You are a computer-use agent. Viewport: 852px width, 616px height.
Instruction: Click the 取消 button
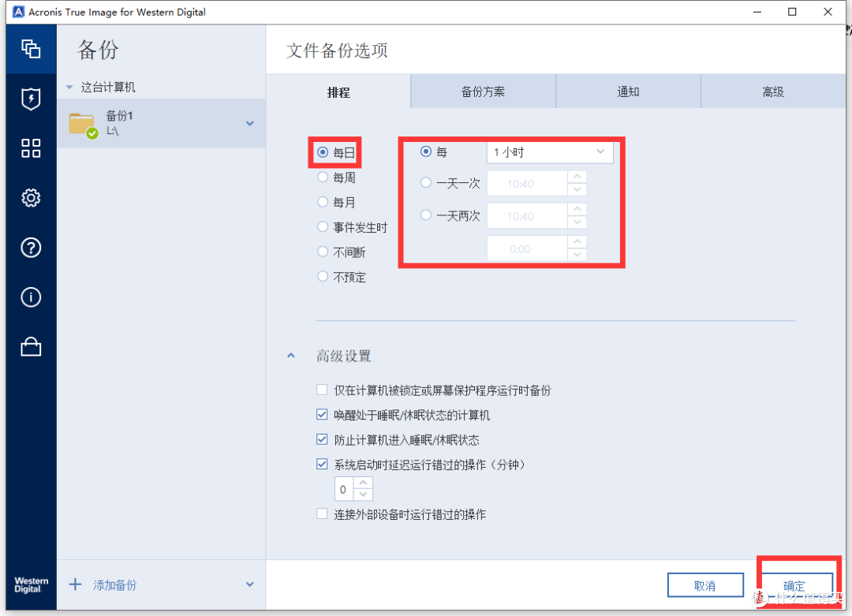pyautogui.click(x=705, y=585)
